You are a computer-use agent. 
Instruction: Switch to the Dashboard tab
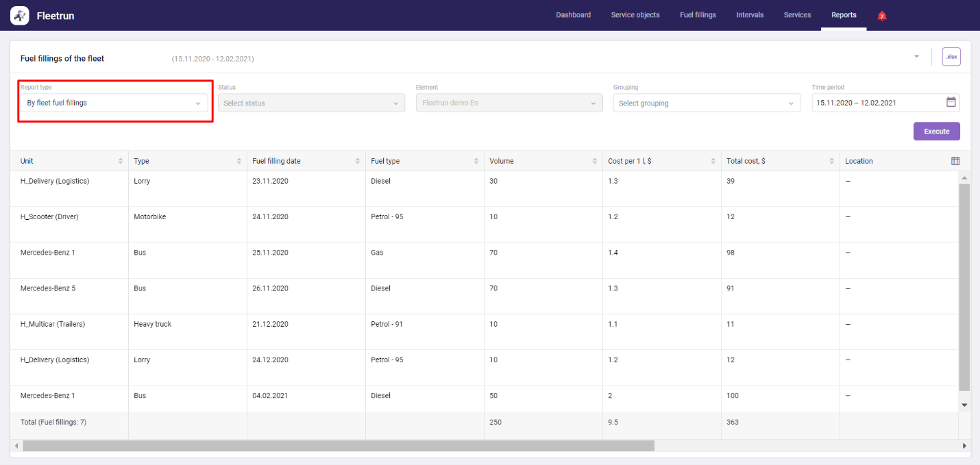click(573, 15)
